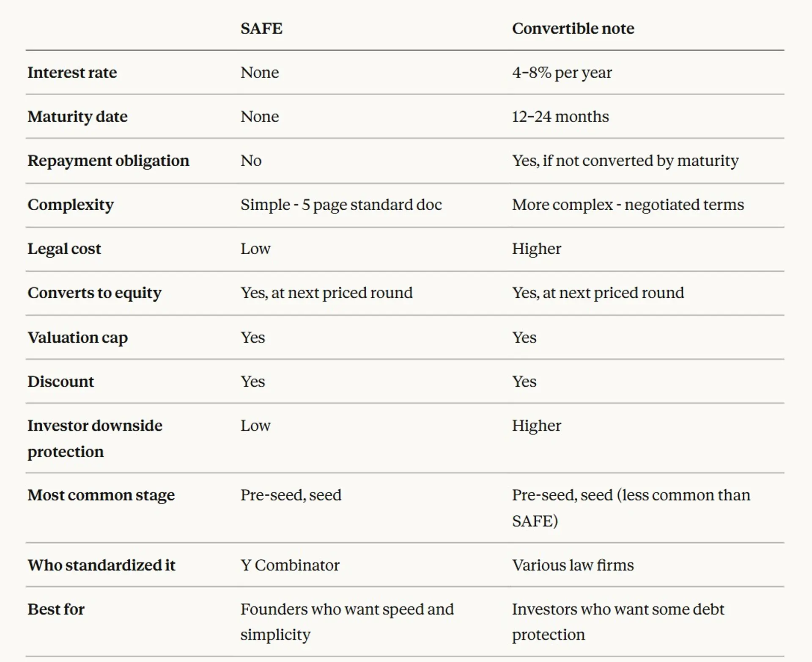The width and height of the screenshot is (812, 662).
Task: Click the Discount row label
Action: (60, 382)
